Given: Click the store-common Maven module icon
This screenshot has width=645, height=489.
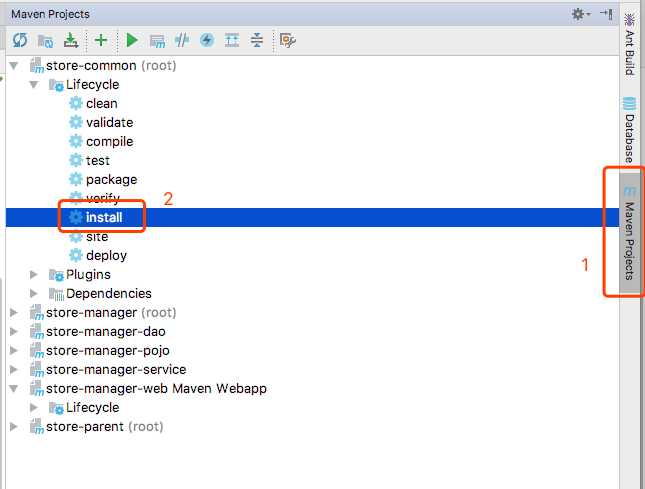Looking at the screenshot, I should [37, 66].
